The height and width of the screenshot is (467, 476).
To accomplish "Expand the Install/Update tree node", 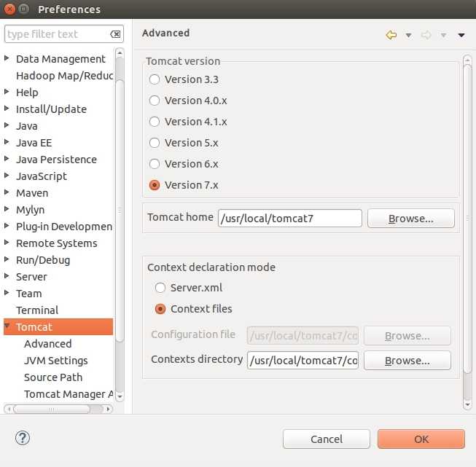I will point(7,108).
